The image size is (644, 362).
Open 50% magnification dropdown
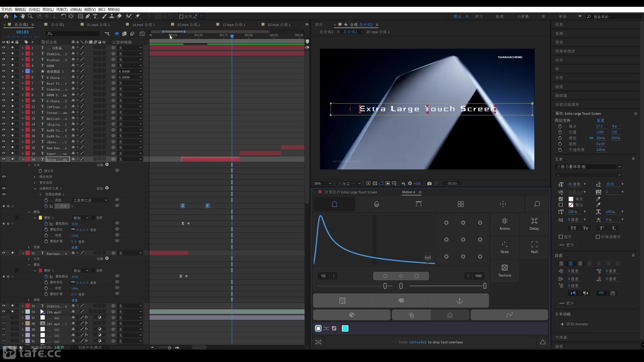coord(323,184)
